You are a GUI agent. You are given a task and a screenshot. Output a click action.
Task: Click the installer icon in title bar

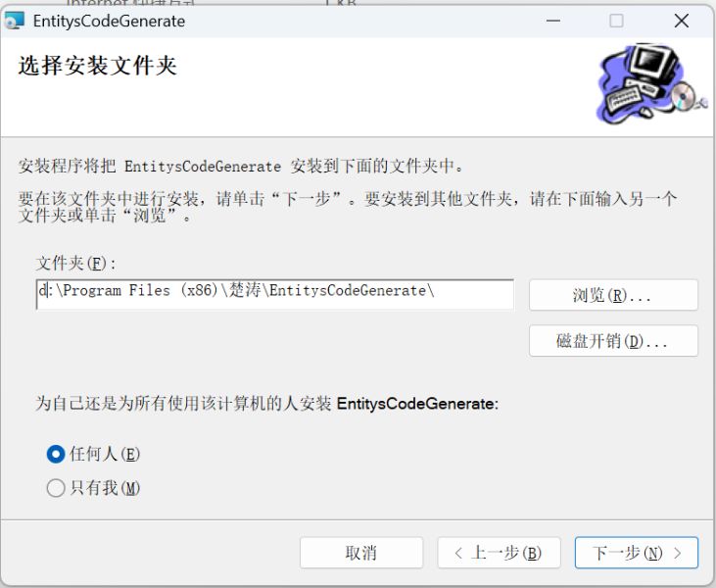pyautogui.click(x=14, y=21)
